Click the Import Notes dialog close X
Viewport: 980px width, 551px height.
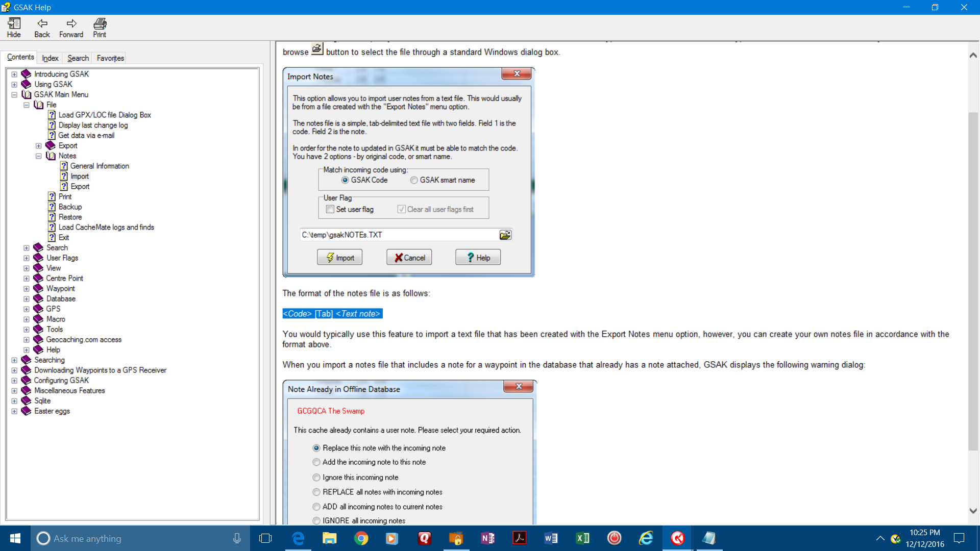click(517, 73)
